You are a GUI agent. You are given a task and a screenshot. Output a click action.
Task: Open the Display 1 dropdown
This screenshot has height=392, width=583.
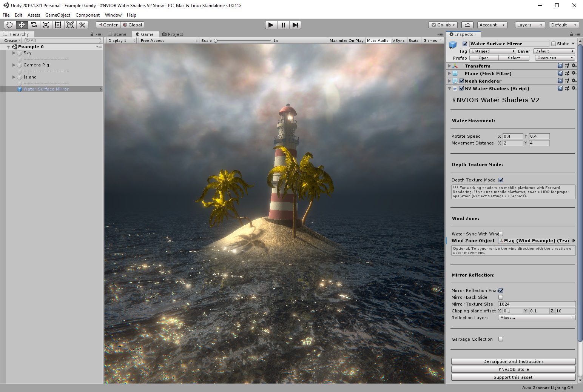(x=121, y=41)
